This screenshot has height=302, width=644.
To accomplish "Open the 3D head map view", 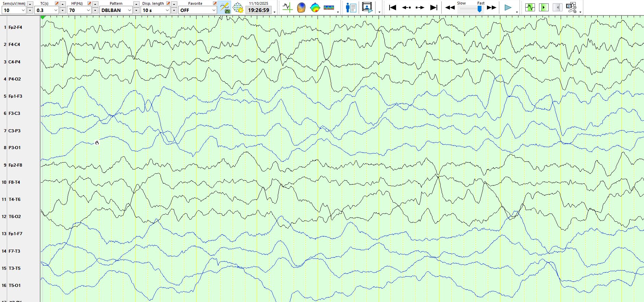I will [301, 7].
